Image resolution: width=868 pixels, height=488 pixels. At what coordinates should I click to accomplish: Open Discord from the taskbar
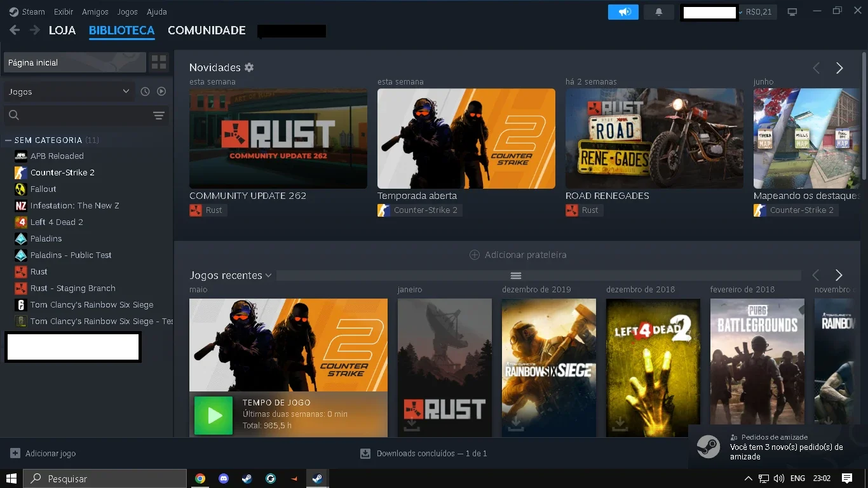[x=224, y=478]
